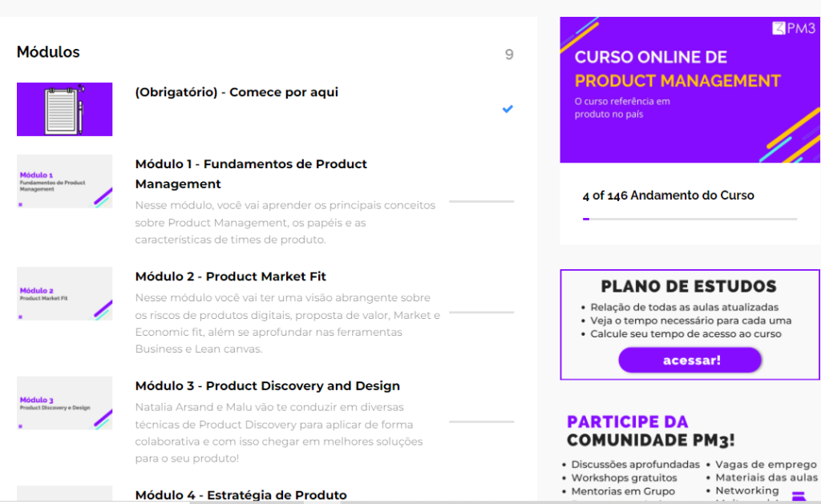Image resolution: width=821 pixels, height=504 pixels.
Task: Select the clipboard thumbnail of 'Comece por aqui'
Action: point(64,110)
